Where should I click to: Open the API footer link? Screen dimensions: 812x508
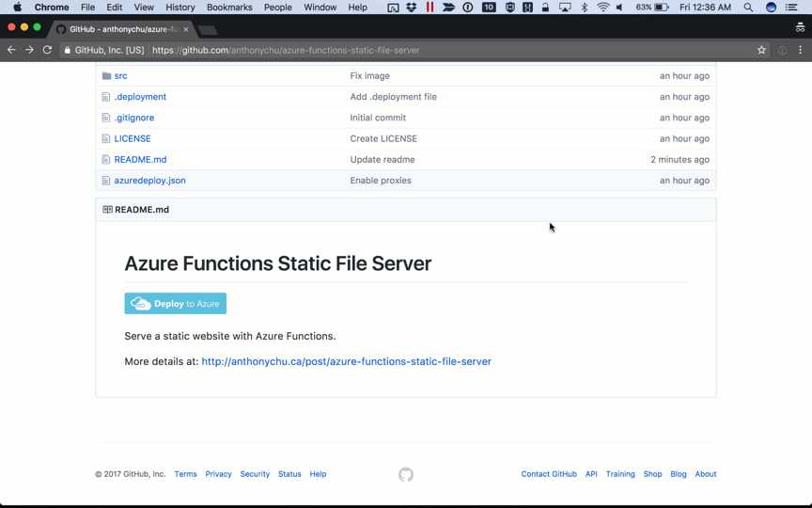coord(591,474)
